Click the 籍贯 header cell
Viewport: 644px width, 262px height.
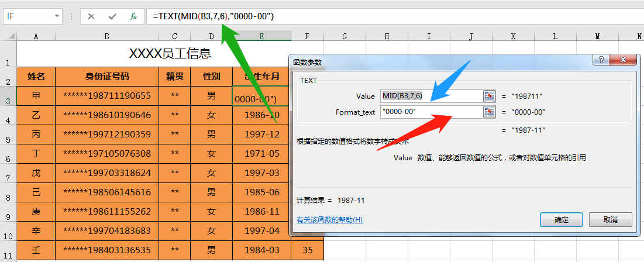tap(174, 77)
